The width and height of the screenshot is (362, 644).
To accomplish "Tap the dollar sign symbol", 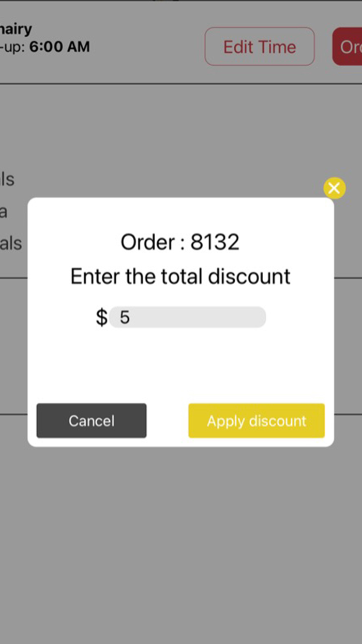I will point(100,317).
